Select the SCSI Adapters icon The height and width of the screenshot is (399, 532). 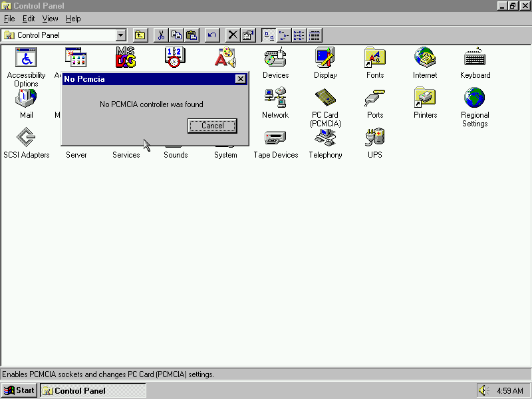tap(26, 138)
